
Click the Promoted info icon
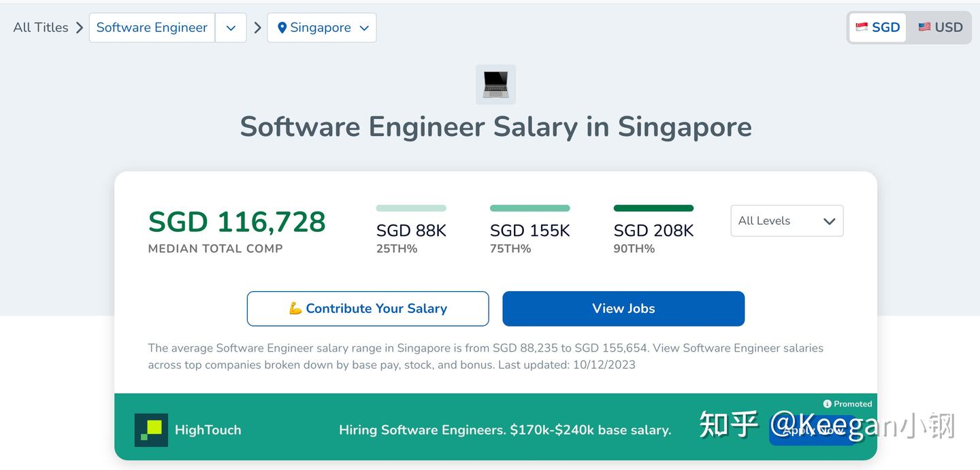pyautogui.click(x=827, y=404)
